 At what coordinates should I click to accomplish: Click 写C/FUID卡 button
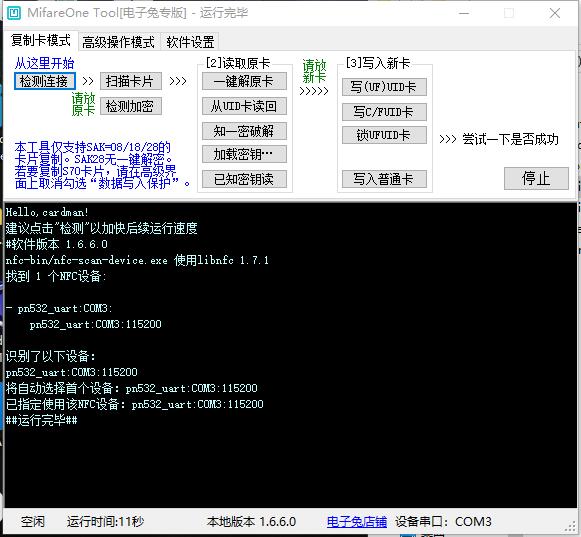(x=384, y=112)
